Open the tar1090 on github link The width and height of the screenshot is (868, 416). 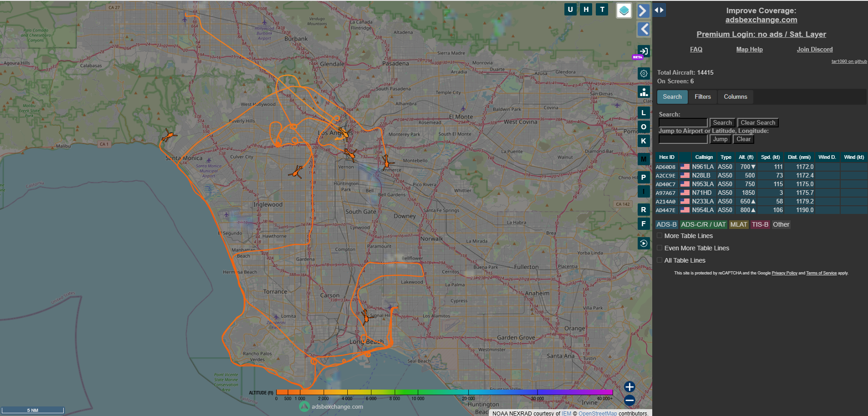(849, 61)
